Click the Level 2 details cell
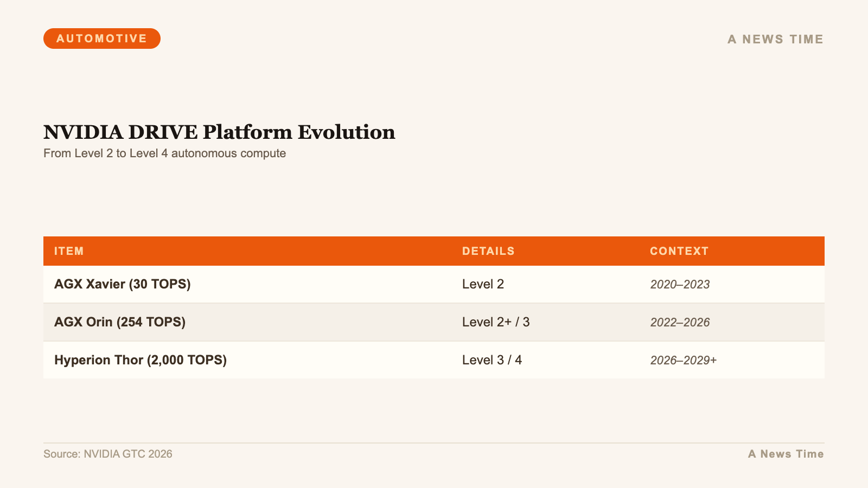 click(483, 284)
